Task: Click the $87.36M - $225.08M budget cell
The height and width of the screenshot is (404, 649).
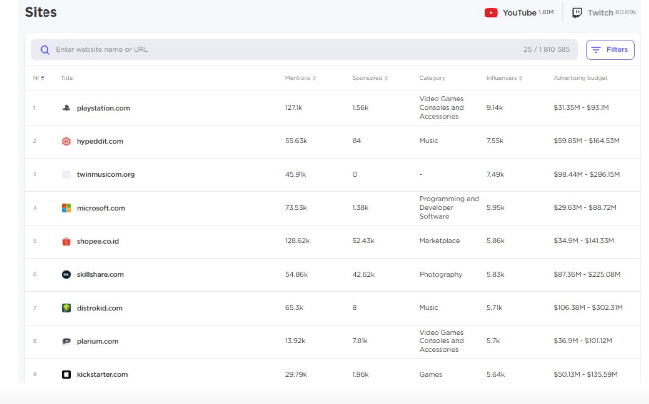Action: click(x=587, y=274)
